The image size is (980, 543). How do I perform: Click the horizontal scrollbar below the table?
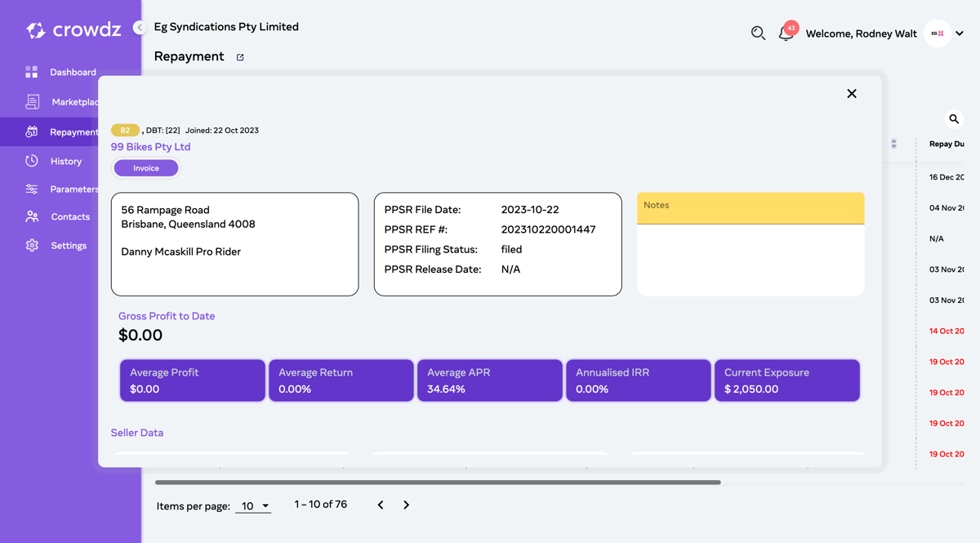point(438,483)
